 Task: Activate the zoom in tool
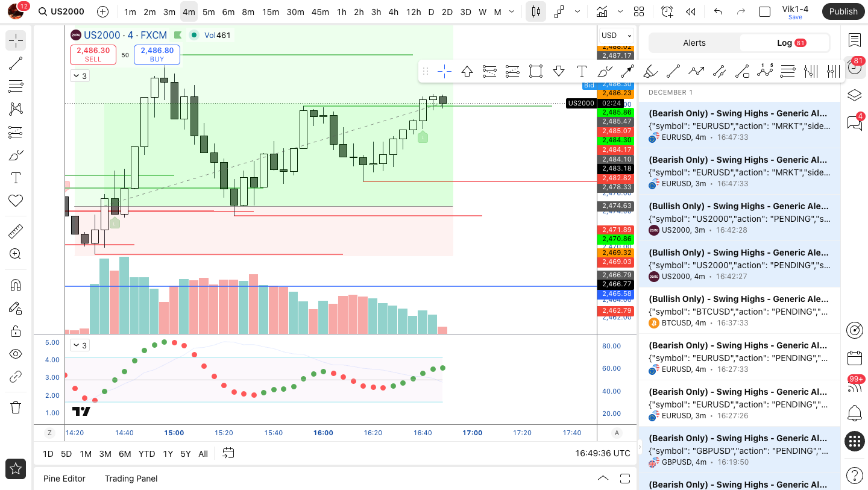[16, 254]
